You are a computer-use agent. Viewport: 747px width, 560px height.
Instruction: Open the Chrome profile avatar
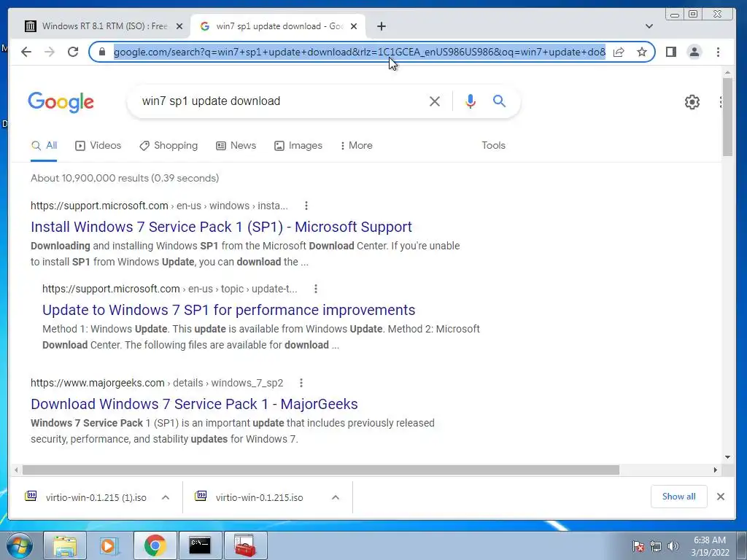click(x=694, y=52)
